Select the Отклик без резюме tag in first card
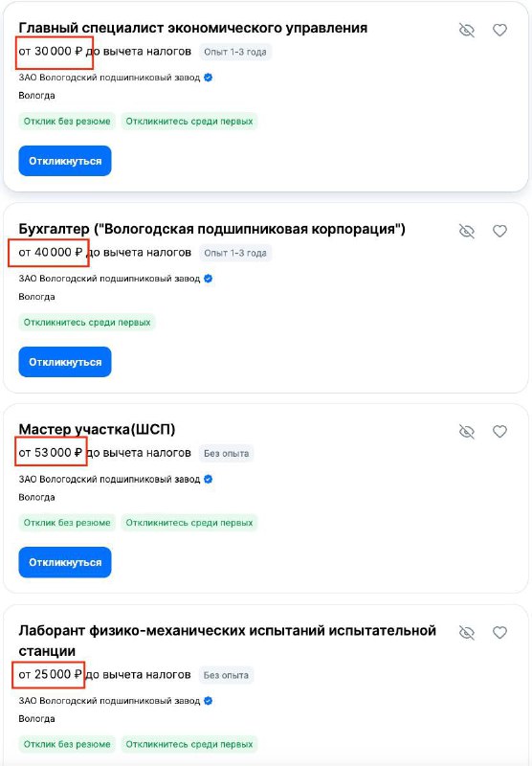 pyautogui.click(x=67, y=122)
